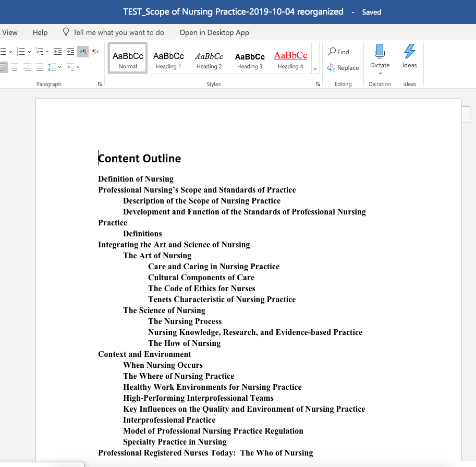The image size is (476, 467).
Task: Open the Ideas lightning bolt pane
Action: point(409,52)
